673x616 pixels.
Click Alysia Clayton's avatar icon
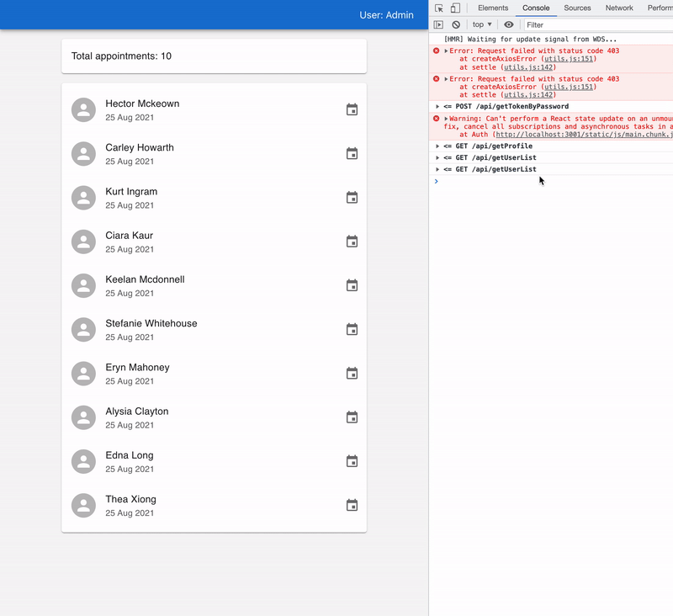[x=83, y=417]
